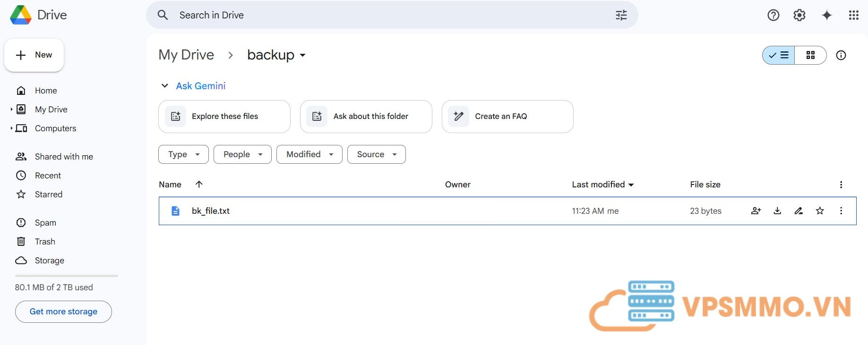The image size is (868, 345).
Task: Open the Settings gear icon
Action: click(799, 15)
